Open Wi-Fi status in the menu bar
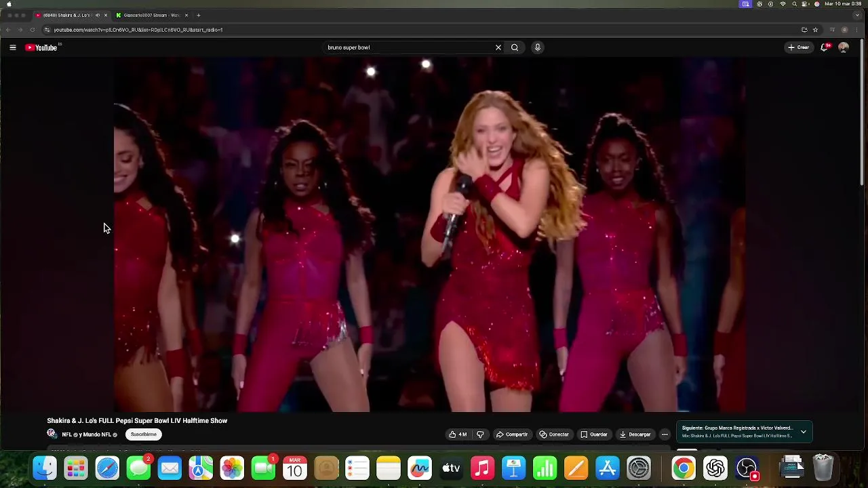The width and height of the screenshot is (868, 488). pos(783,4)
